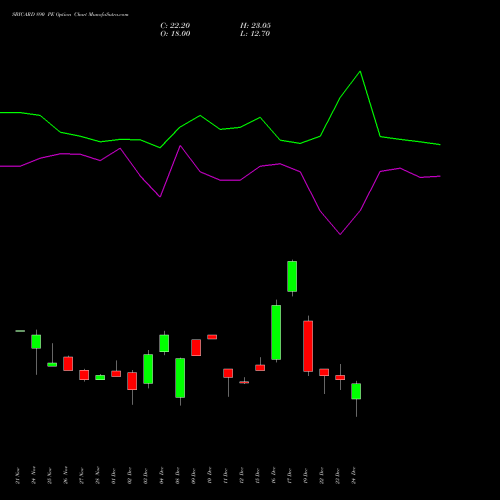This screenshot has width=500, height=500.
Task: Select the 10 Dec date label
Action: [x=210, y=476]
